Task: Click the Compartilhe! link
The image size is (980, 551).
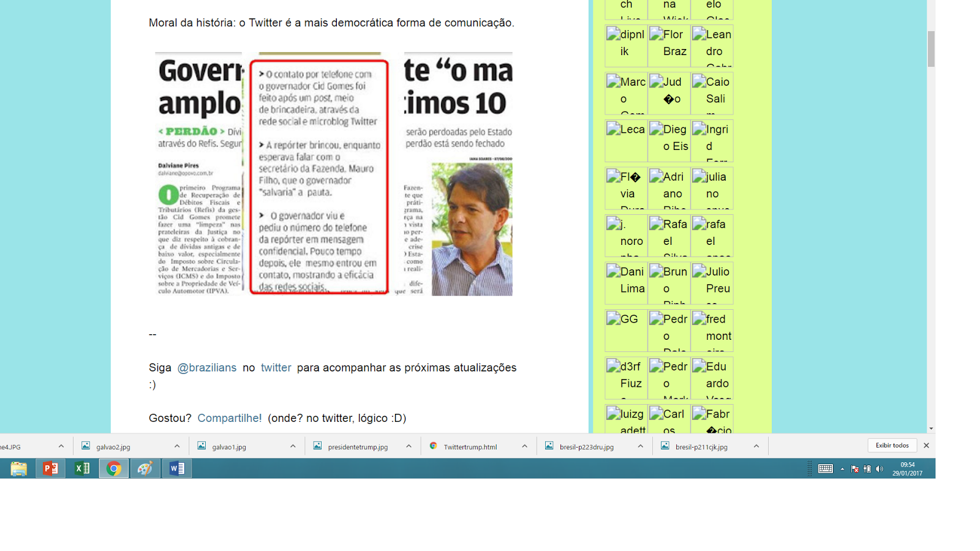Action: pos(230,418)
